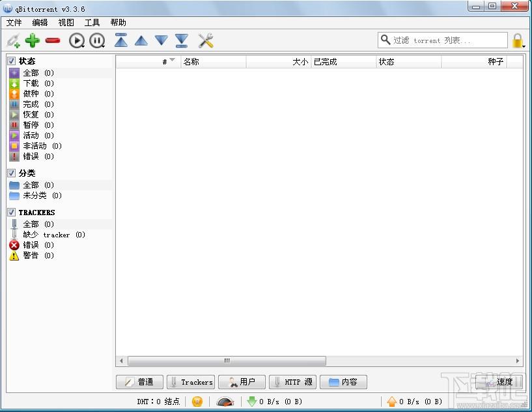Sort by the # column header
The image size is (532, 412).
(148, 62)
